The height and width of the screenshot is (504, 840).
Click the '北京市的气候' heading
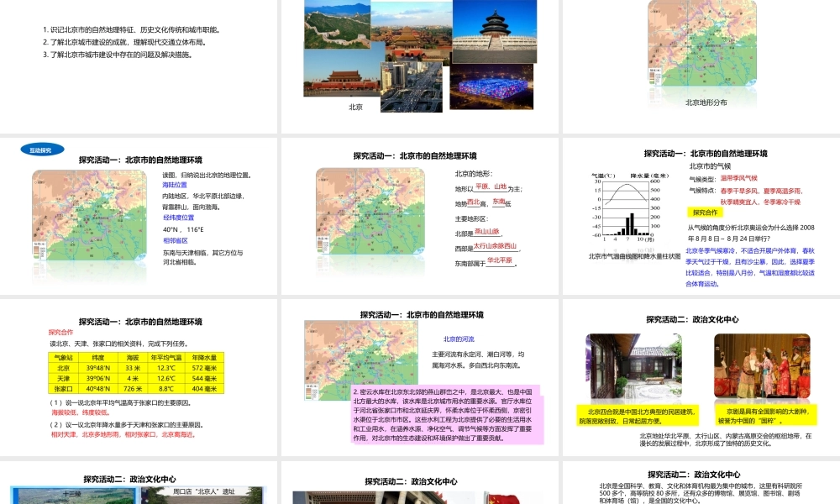[710, 166]
